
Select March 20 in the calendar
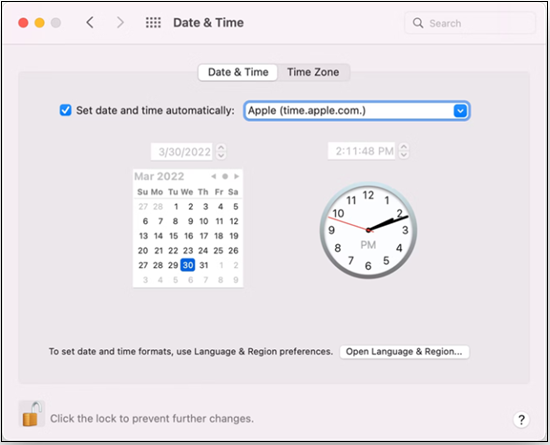[143, 251]
